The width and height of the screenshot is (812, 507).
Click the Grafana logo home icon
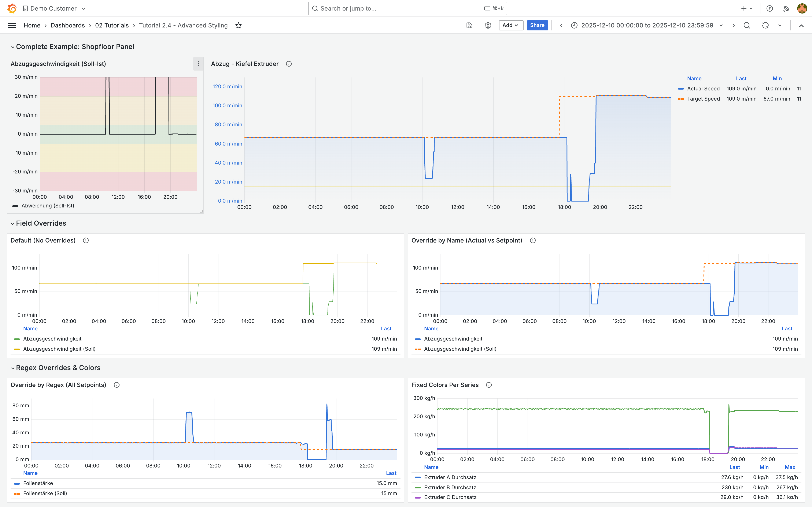pyautogui.click(x=12, y=8)
